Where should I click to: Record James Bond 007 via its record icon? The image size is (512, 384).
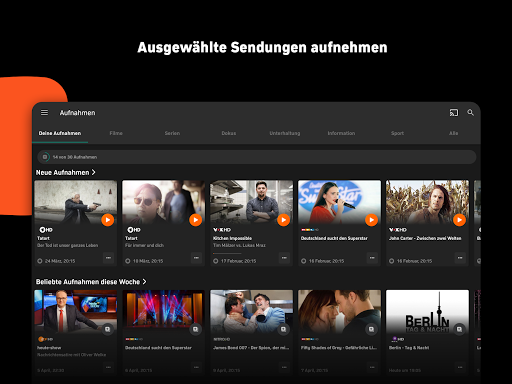[284, 329]
